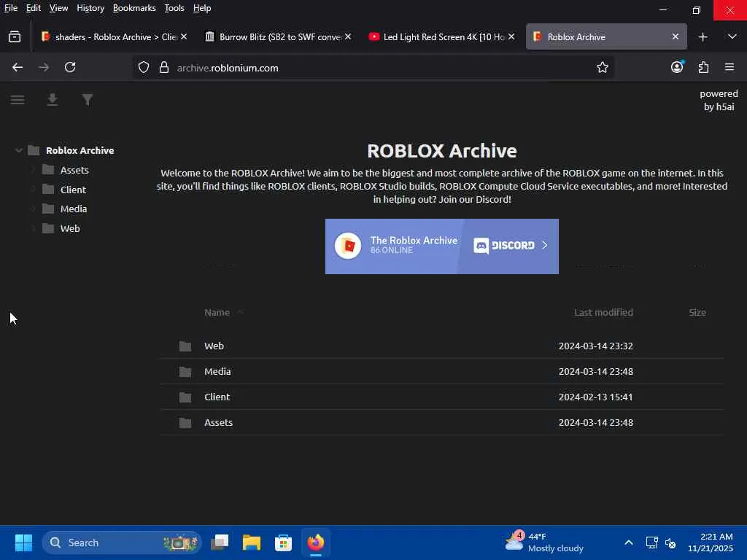Open the clock showing 2:21 AM
The height and width of the screenshot is (560, 747).
click(x=711, y=542)
